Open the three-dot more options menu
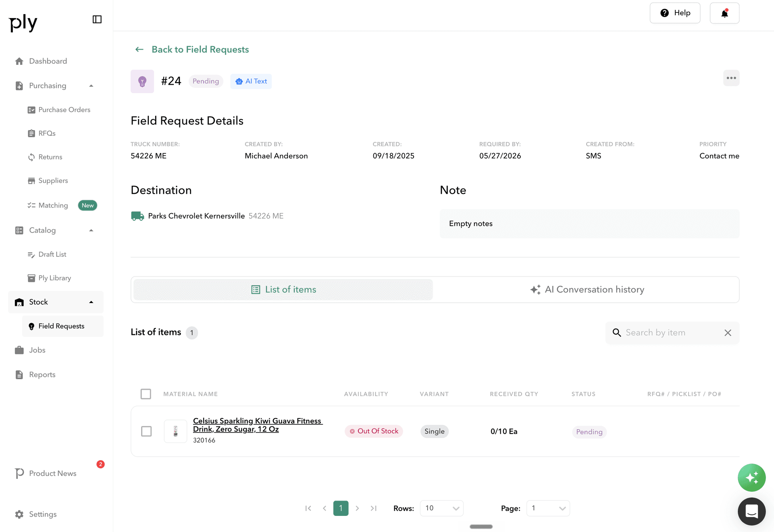This screenshot has height=532, width=774. click(x=731, y=78)
